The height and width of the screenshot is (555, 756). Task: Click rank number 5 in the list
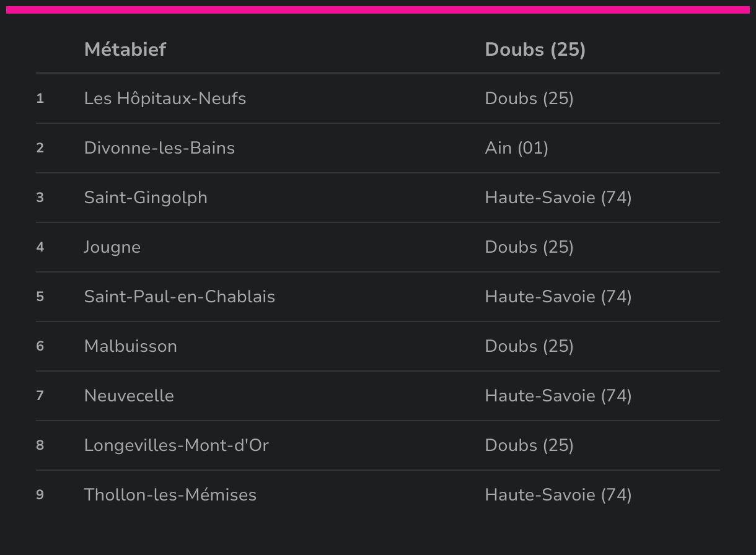click(x=40, y=297)
